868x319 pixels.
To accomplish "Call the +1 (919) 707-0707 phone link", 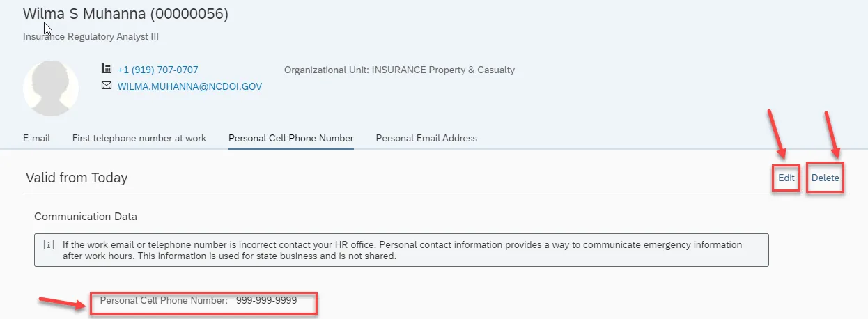I will 157,70.
